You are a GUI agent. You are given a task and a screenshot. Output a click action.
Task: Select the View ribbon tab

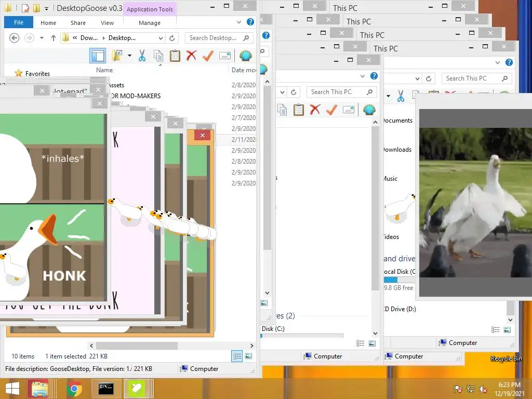107,23
